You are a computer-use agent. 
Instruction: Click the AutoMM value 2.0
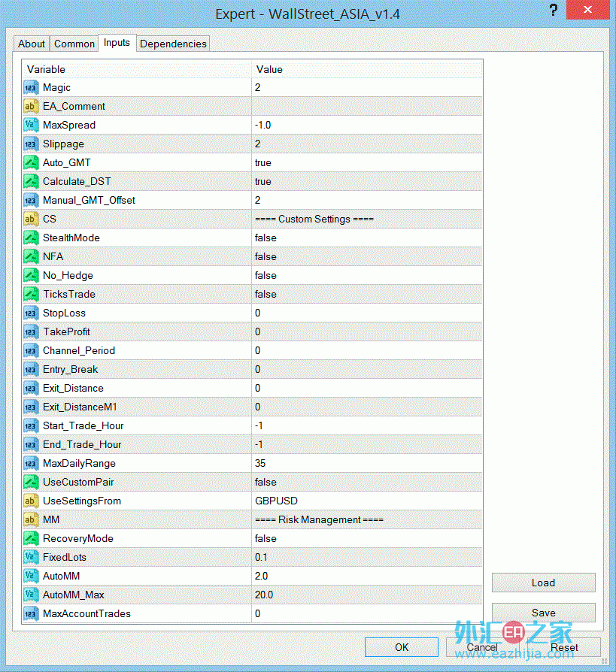pos(261,576)
